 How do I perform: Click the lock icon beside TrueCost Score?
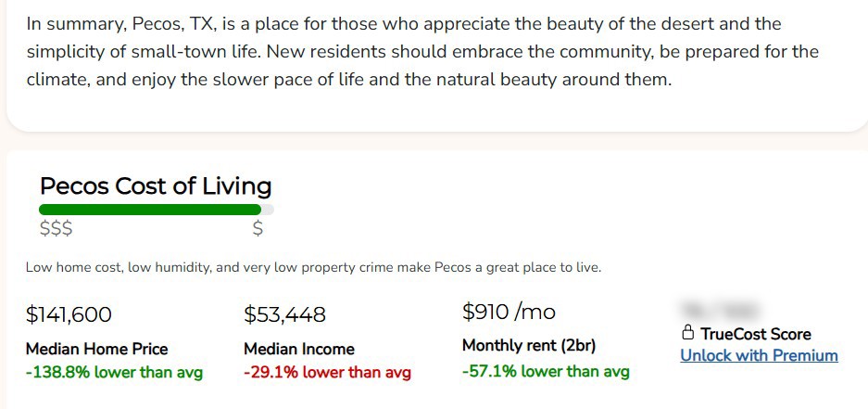(x=687, y=333)
